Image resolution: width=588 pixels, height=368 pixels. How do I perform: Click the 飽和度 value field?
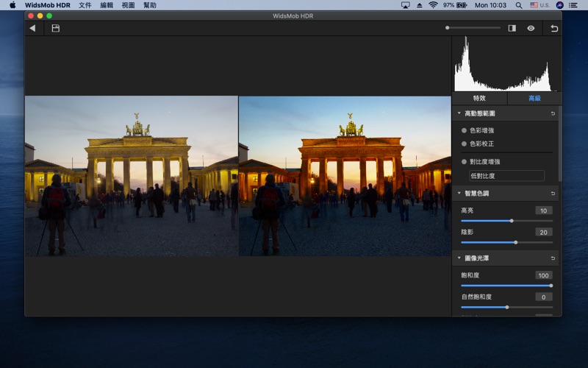tap(544, 275)
